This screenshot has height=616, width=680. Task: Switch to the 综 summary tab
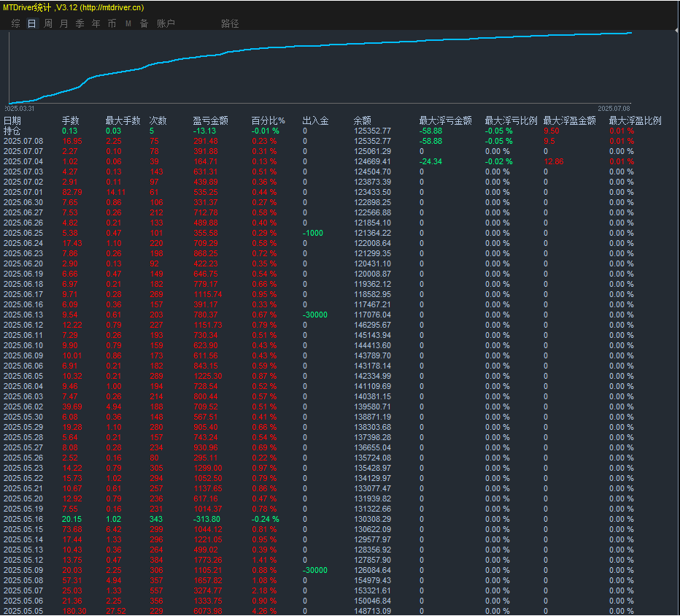coord(15,23)
